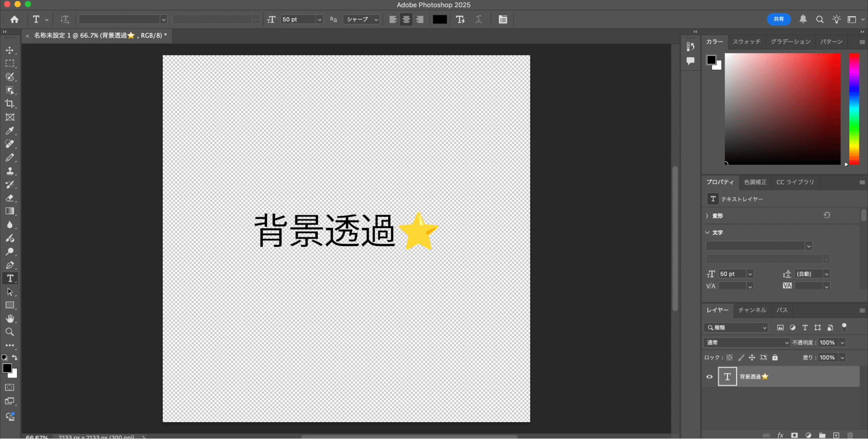
Task: Open the Character and Paragraph panels icon
Action: coord(503,20)
